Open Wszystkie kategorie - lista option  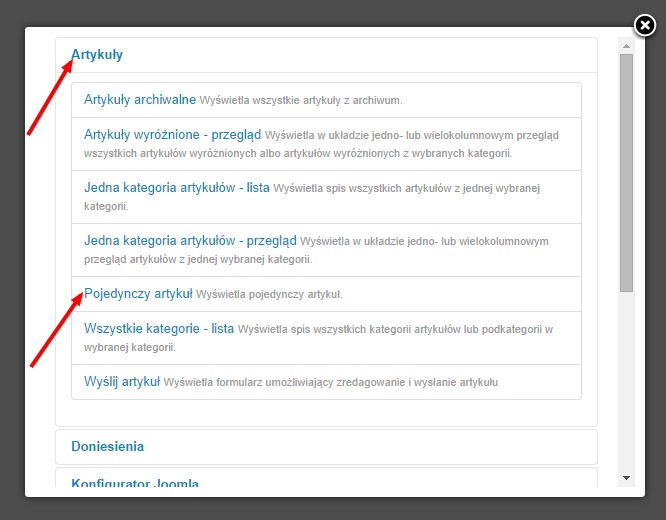[159, 329]
